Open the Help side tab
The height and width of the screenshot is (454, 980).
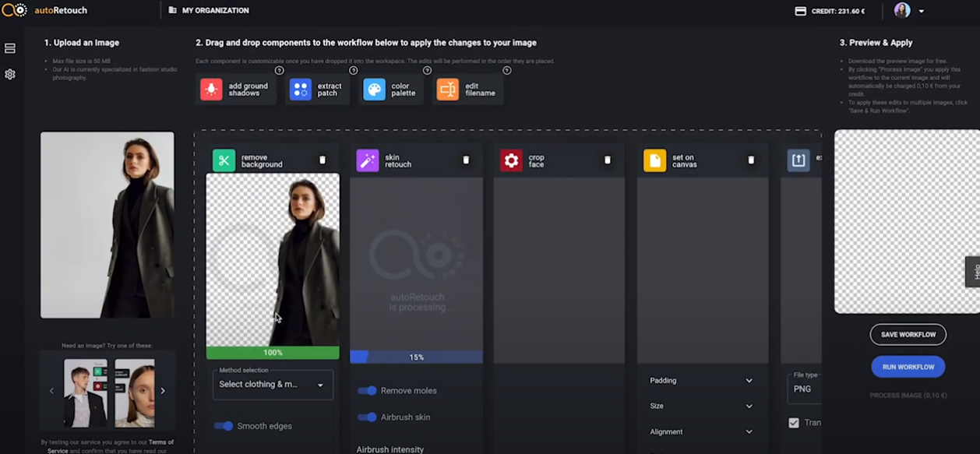pos(973,272)
